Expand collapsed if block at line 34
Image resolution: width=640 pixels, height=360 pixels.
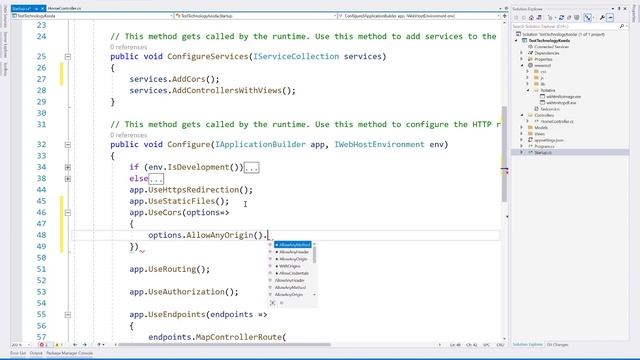coord(68,167)
